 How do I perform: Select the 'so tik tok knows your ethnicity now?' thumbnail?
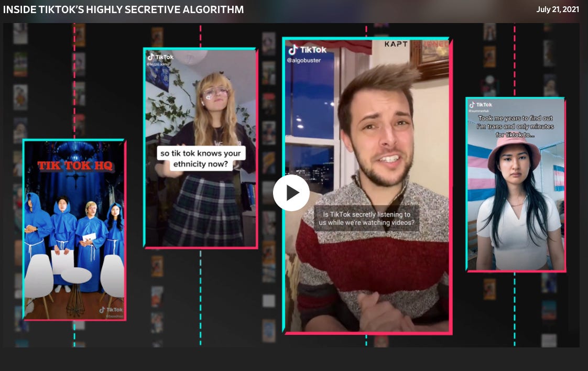201,148
